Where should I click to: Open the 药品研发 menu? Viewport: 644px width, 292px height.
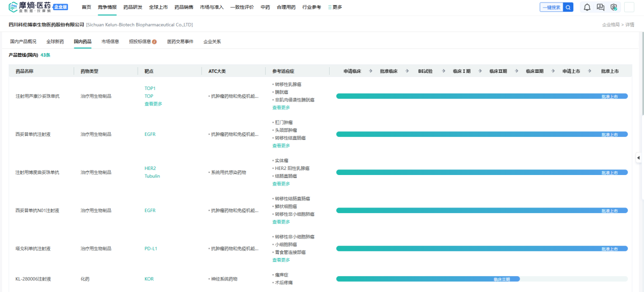133,7
